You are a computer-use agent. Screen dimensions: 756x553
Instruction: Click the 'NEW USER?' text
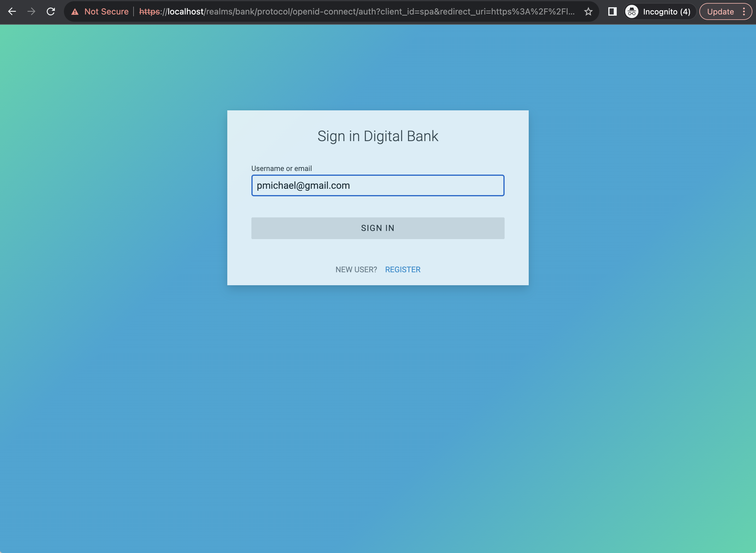(356, 270)
